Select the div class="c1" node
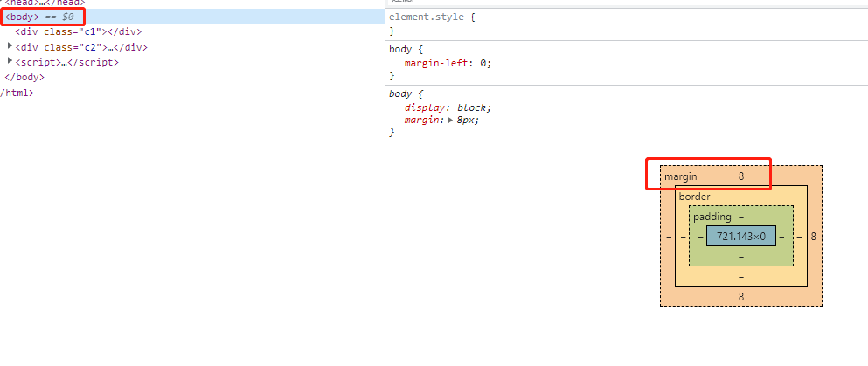This screenshot has height=366, width=868. click(78, 32)
